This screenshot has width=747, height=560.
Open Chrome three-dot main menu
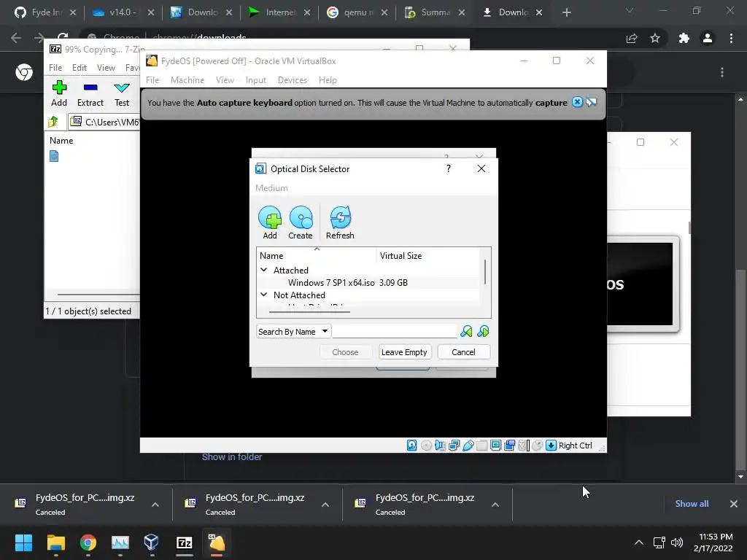coord(731,38)
